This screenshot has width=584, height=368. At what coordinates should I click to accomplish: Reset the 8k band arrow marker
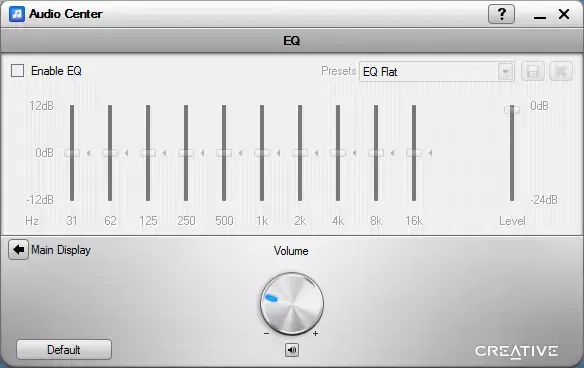[393, 153]
